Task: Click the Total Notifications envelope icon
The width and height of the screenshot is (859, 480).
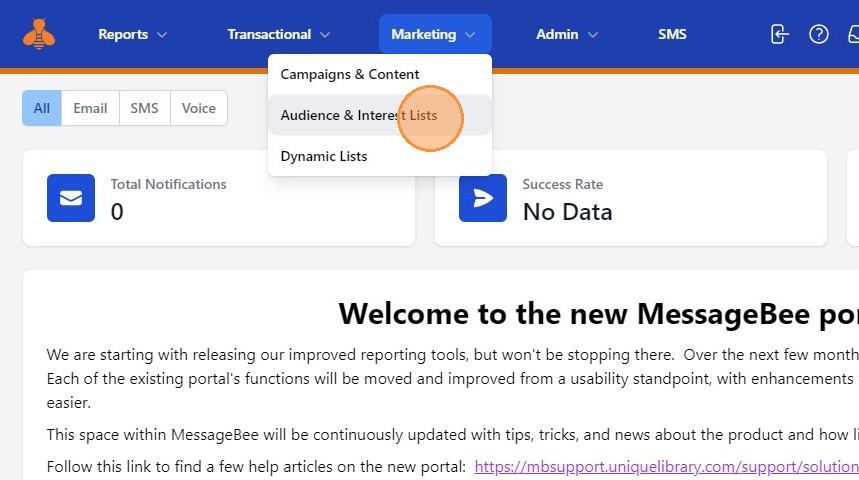Action: pyautogui.click(x=71, y=198)
